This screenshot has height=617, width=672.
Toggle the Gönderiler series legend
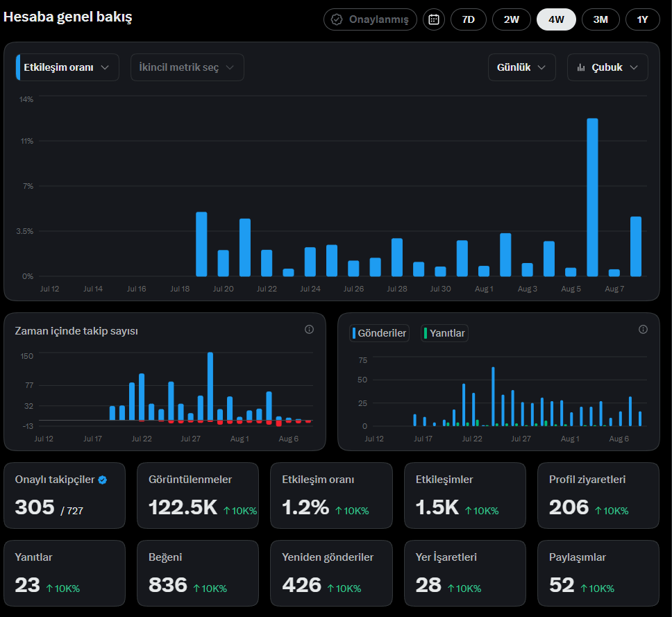[x=379, y=333]
